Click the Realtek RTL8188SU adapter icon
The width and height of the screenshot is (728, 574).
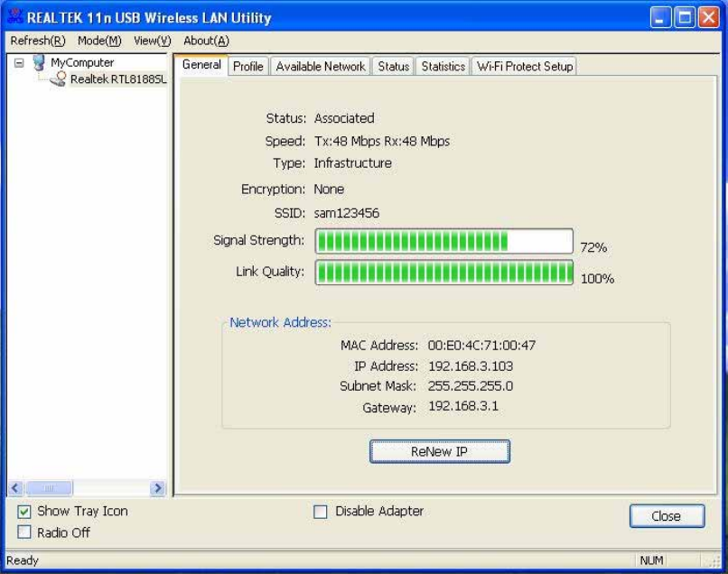coord(59,79)
